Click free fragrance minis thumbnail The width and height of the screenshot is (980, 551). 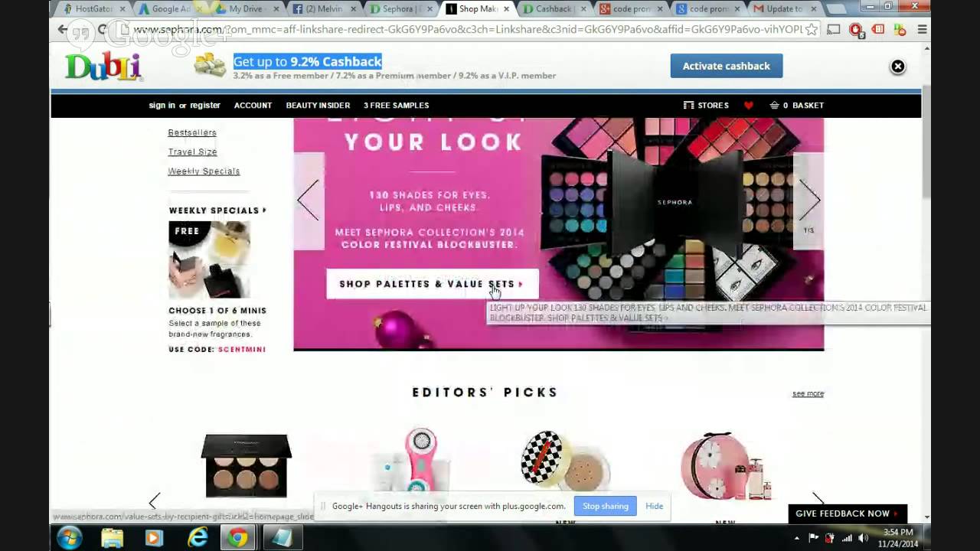pyautogui.click(x=209, y=259)
